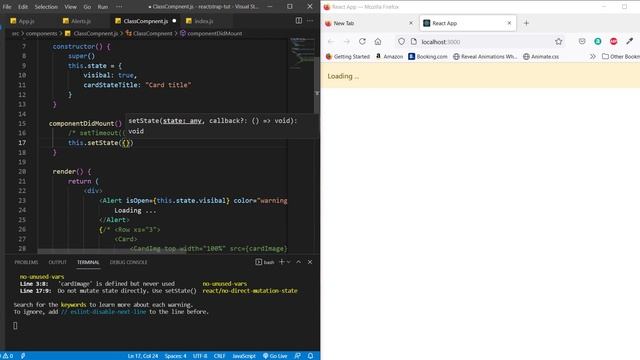
Task: Open a new Firefox tab with plus
Action: point(526,23)
